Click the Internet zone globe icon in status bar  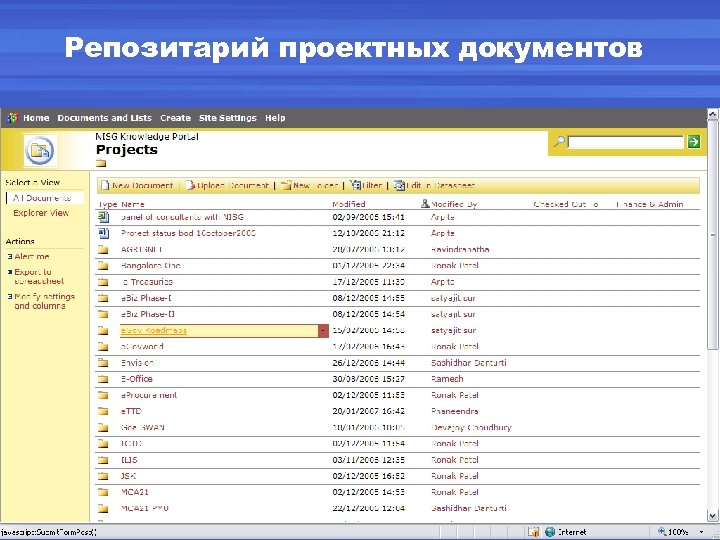point(550,532)
